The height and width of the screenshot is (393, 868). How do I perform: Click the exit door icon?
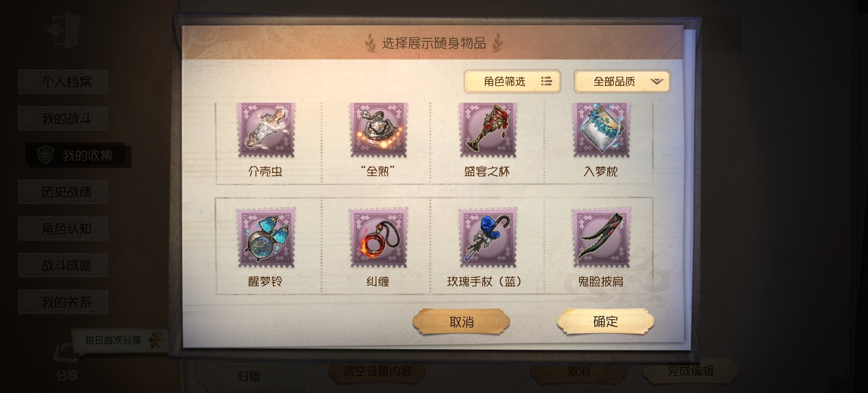click(x=63, y=30)
